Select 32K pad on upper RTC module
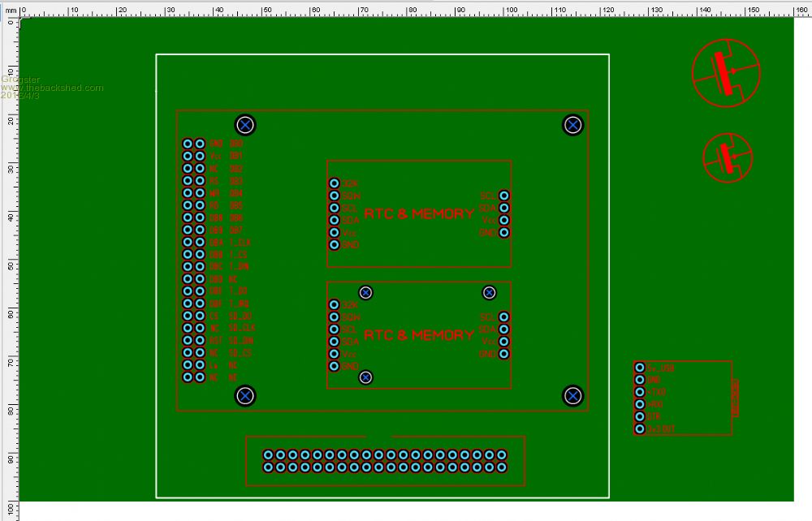This screenshot has height=521, width=812. coord(334,183)
